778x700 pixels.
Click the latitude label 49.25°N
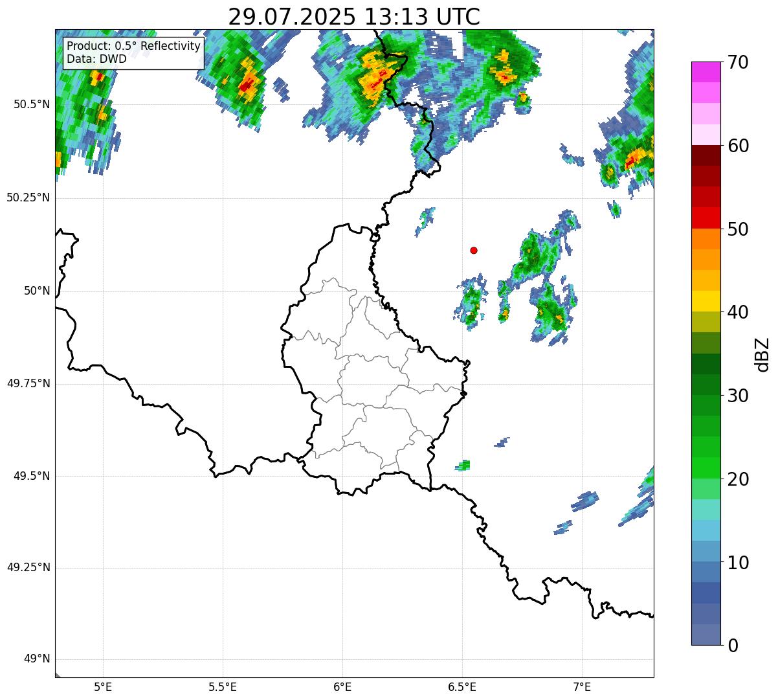pos(28,568)
